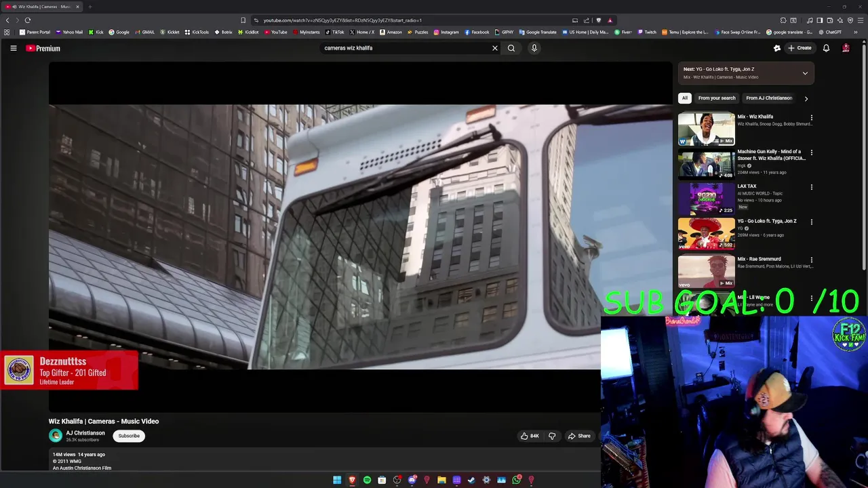Viewport: 868px width, 488px height.
Task: Clear the search box with the X
Action: [x=495, y=48]
